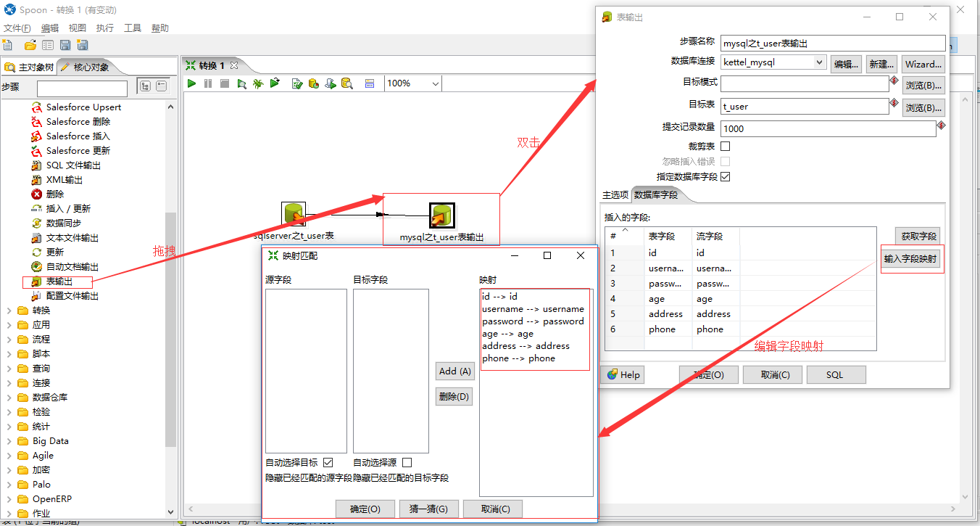Screen dimensions: 980x526
Task: Click the save as toolbar icon
Action: [x=82, y=45]
